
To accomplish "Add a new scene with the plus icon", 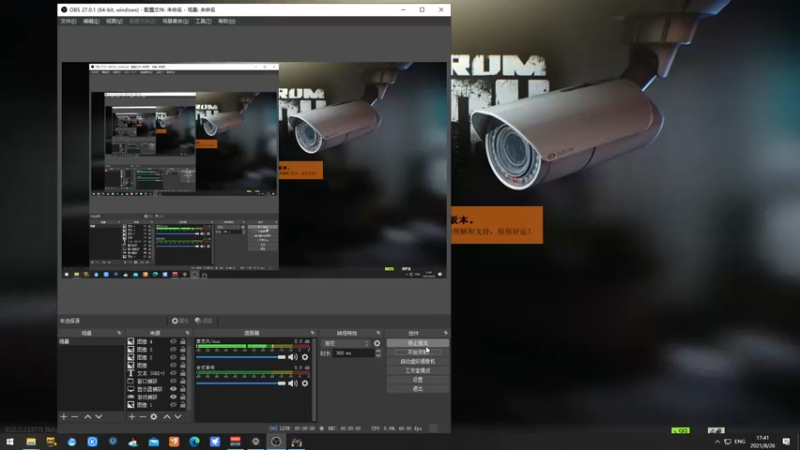I will pyautogui.click(x=64, y=417).
